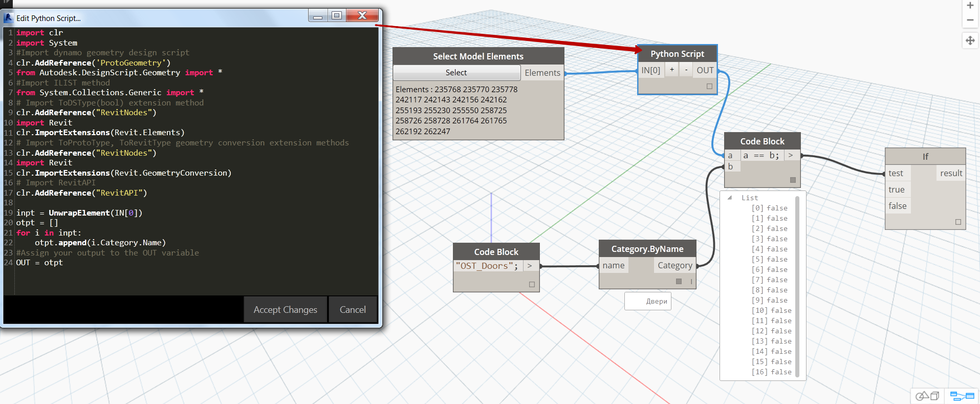Viewport: 980px width, 404px height.
Task: Click title of "OST_Doors" Code Block node
Action: click(x=496, y=252)
